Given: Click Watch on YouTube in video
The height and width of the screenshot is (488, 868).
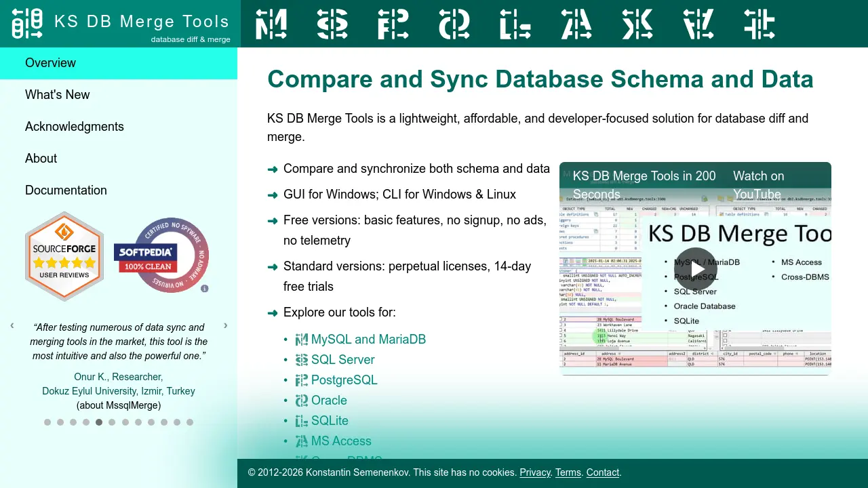Looking at the screenshot, I should (759, 185).
